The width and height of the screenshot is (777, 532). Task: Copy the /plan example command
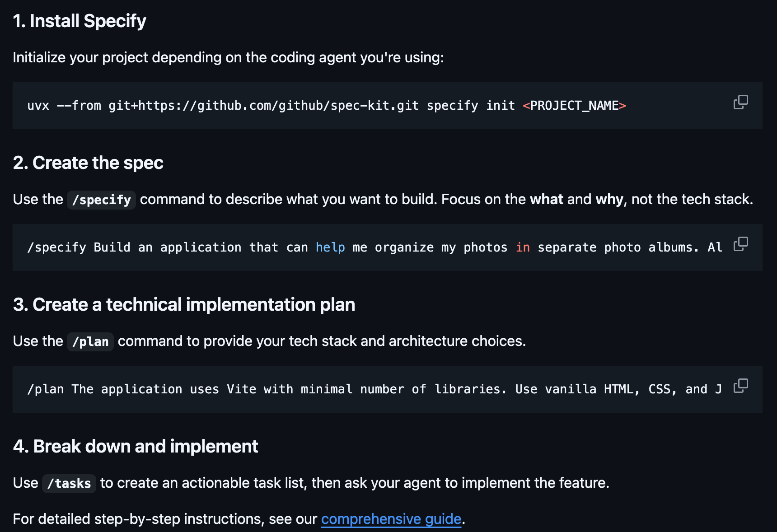click(740, 386)
